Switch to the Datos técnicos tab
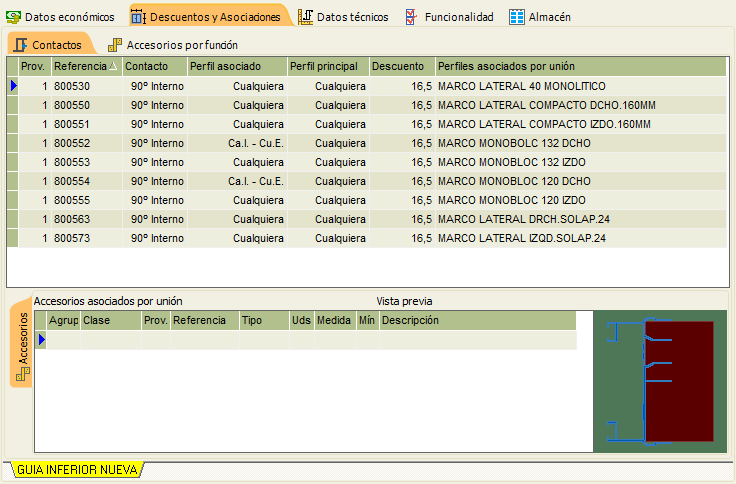 pyautogui.click(x=343, y=17)
